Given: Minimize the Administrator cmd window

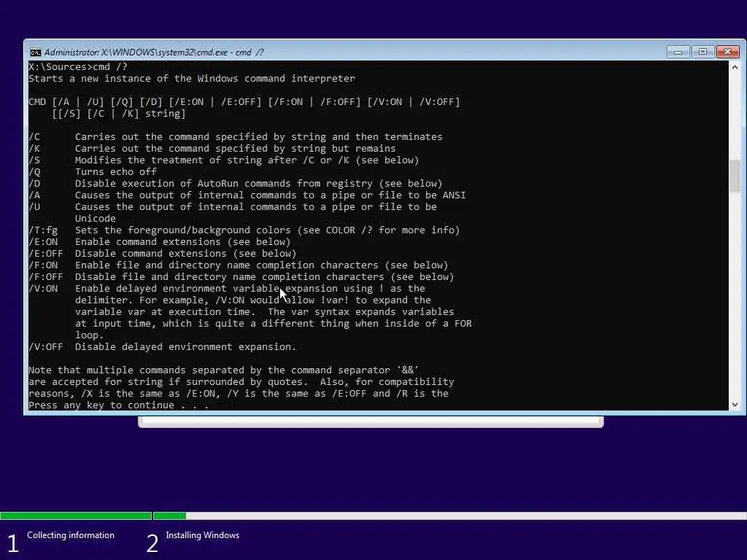Looking at the screenshot, I should pos(678,52).
